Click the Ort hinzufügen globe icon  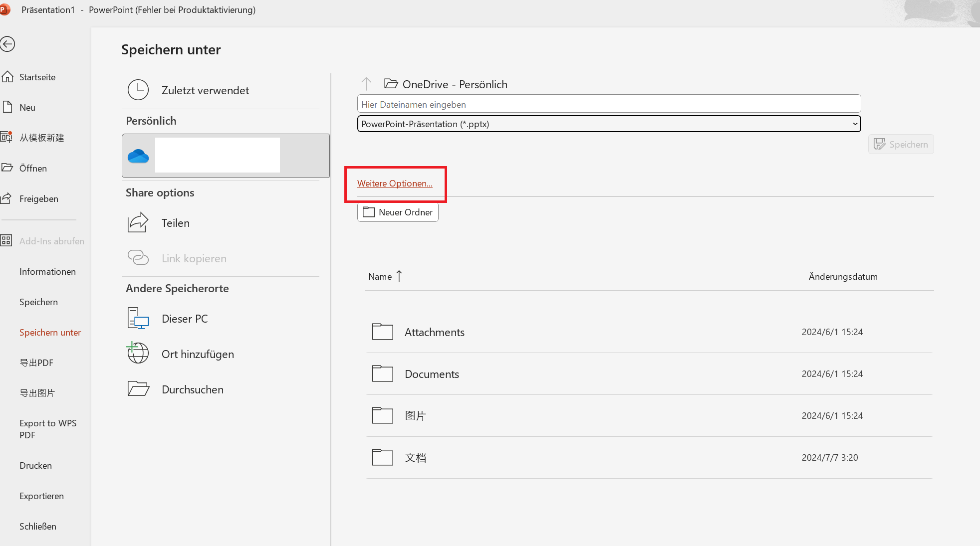(x=138, y=353)
